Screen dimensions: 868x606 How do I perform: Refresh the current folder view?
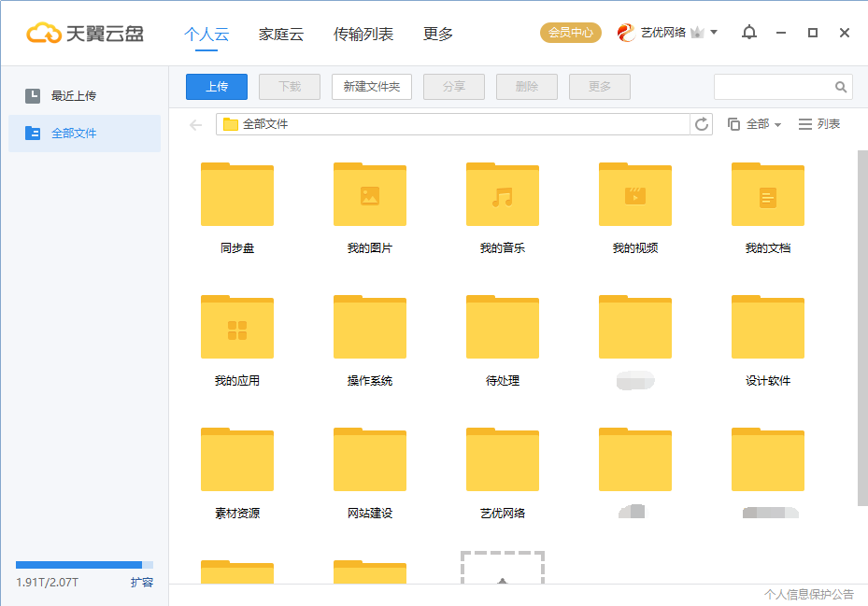702,123
